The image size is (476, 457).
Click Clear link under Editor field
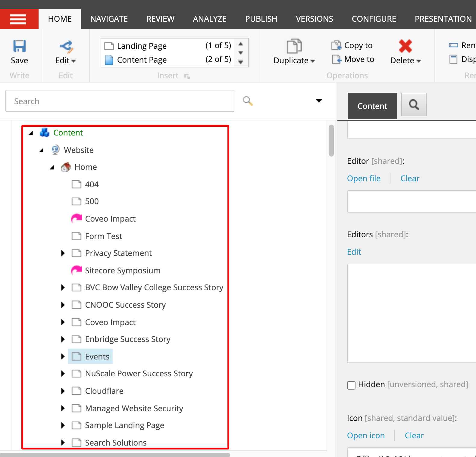[x=410, y=179]
